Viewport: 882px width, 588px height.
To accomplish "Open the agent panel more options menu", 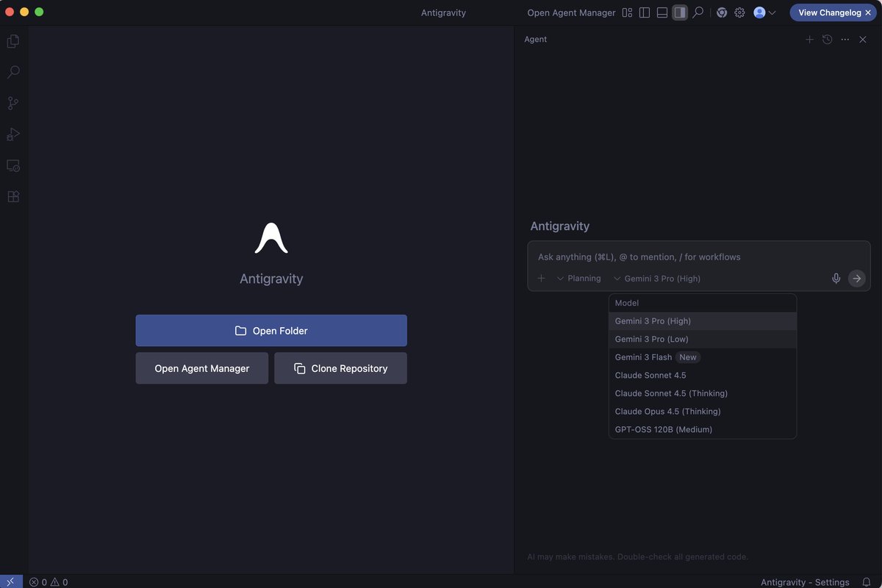I will coord(845,40).
